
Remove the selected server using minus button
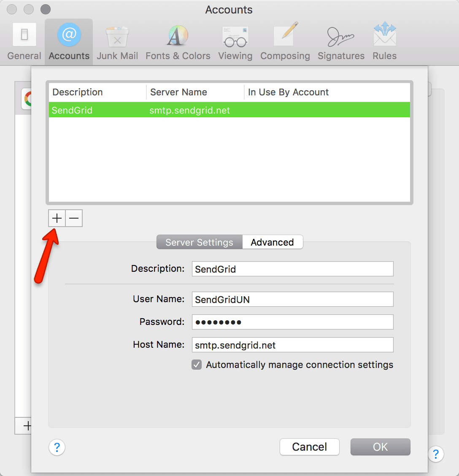point(74,218)
